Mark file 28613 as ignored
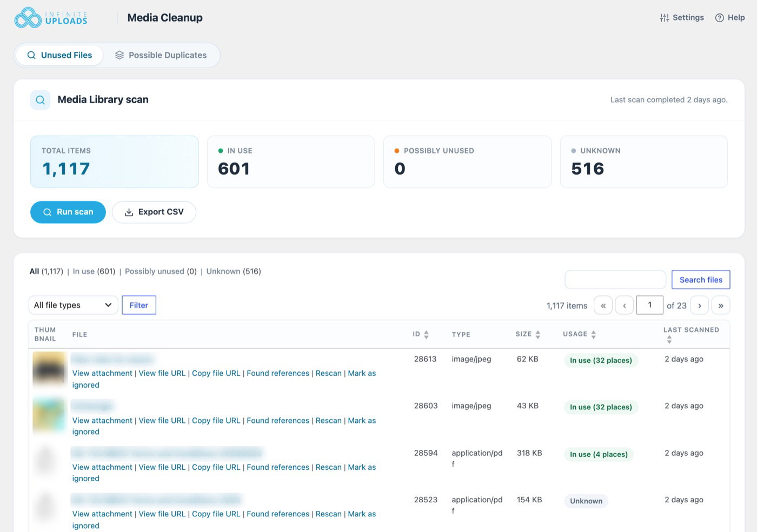This screenshot has width=757, height=532. point(362,373)
